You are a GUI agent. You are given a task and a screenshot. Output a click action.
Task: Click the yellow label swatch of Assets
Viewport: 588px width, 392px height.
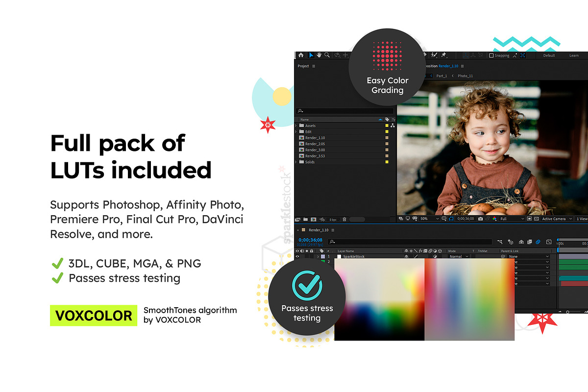point(387,125)
